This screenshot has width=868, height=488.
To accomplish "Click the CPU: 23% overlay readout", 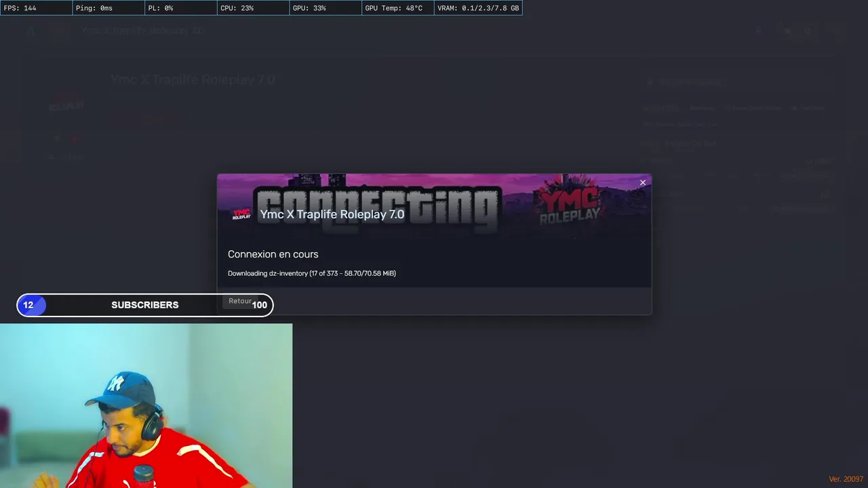I will [253, 8].
